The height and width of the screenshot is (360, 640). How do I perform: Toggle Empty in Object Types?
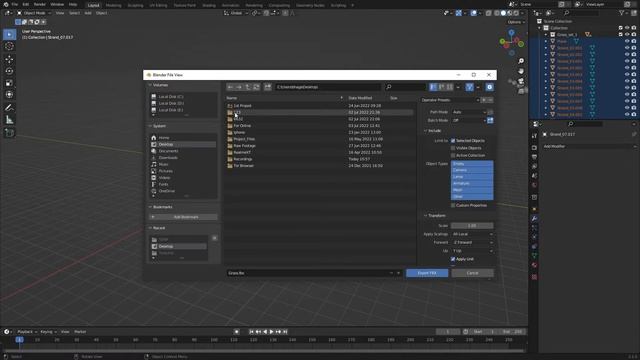472,164
